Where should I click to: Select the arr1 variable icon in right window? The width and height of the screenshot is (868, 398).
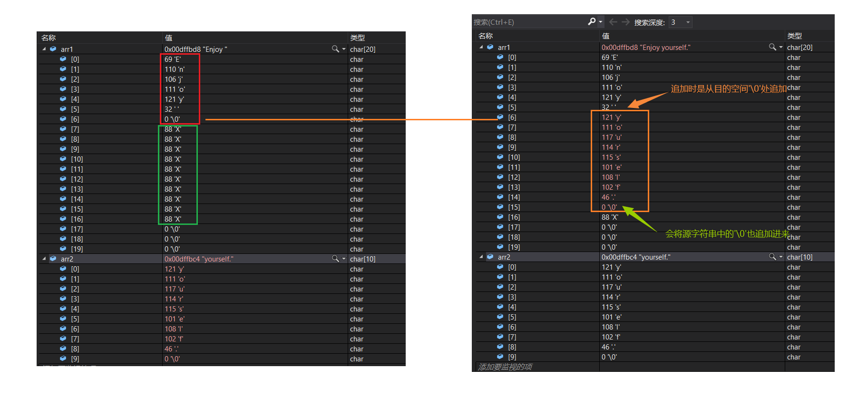click(x=490, y=47)
